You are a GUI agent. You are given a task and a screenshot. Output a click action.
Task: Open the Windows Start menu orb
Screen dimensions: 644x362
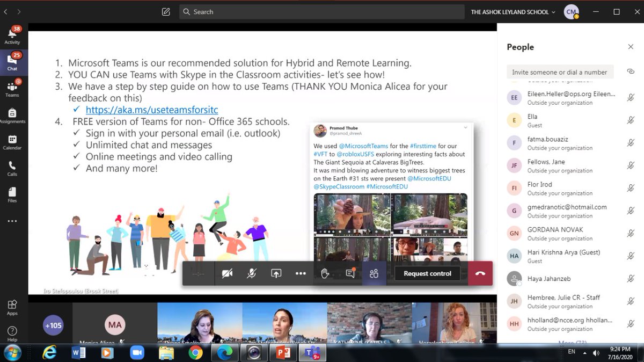[12, 352]
